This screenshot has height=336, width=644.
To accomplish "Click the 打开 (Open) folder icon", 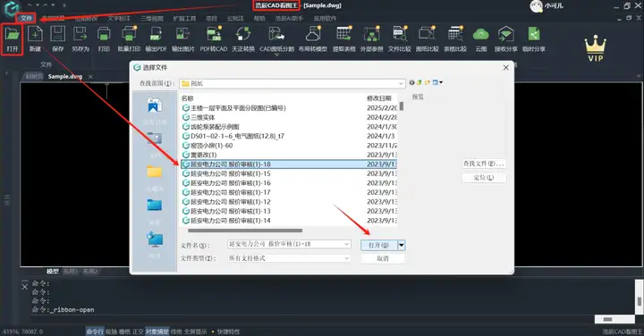I will [x=13, y=34].
